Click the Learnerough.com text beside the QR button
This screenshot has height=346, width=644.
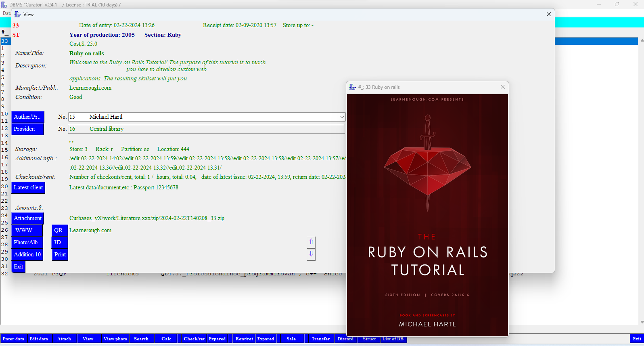(x=90, y=231)
